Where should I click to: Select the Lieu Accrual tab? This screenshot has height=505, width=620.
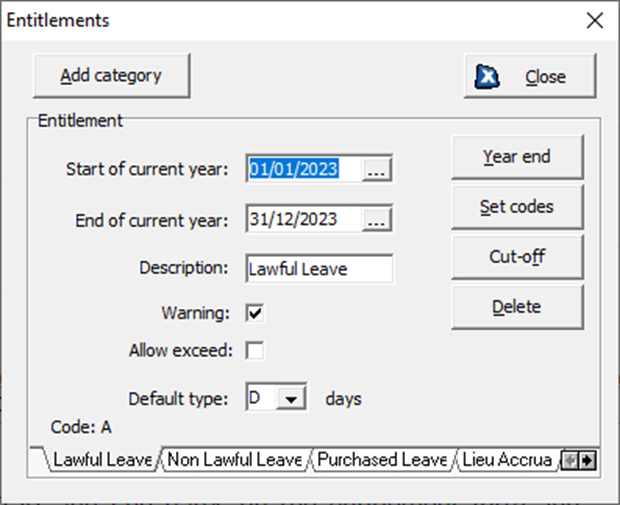(505, 460)
